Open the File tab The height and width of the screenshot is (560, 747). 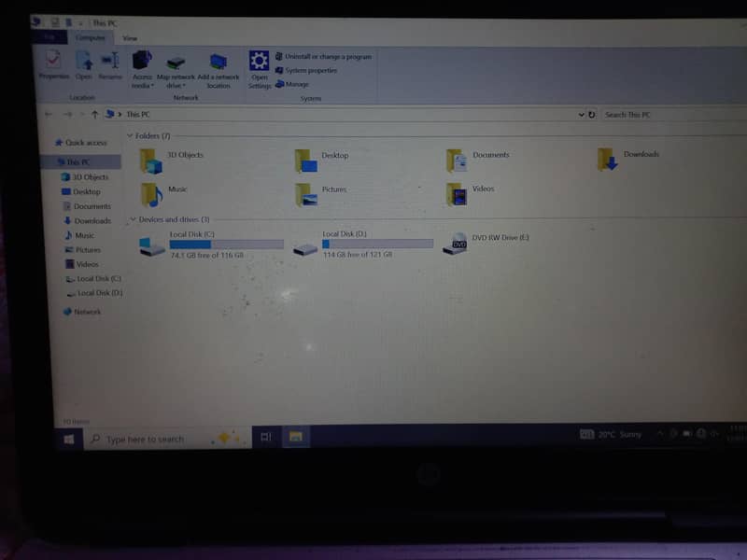pyautogui.click(x=49, y=37)
